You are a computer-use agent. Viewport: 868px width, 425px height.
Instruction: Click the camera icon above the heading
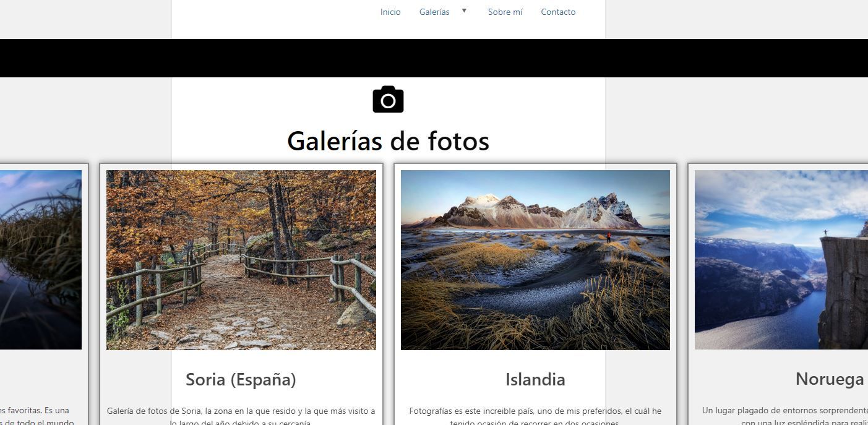[388, 100]
